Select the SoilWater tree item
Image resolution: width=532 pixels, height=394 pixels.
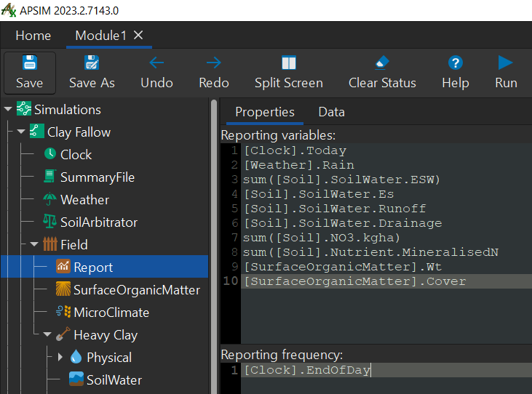pos(114,380)
